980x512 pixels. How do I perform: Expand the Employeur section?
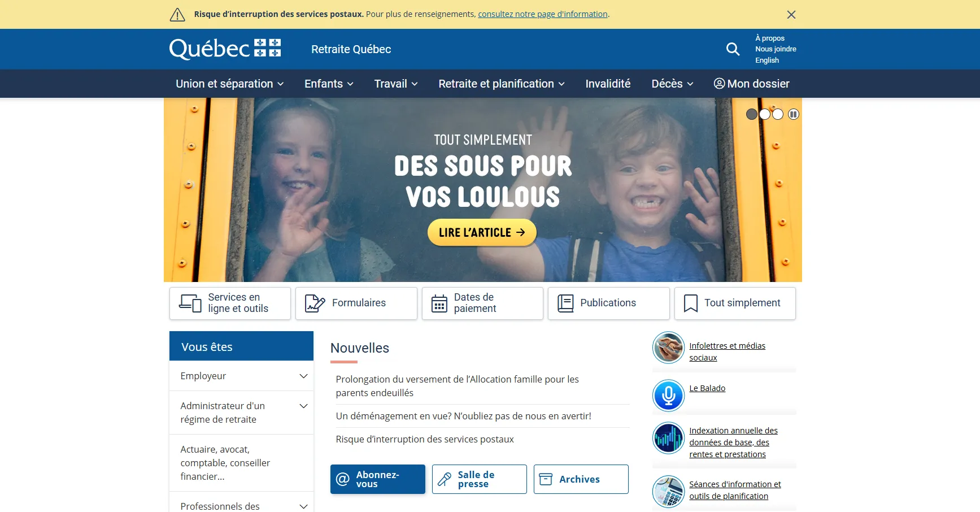241,376
